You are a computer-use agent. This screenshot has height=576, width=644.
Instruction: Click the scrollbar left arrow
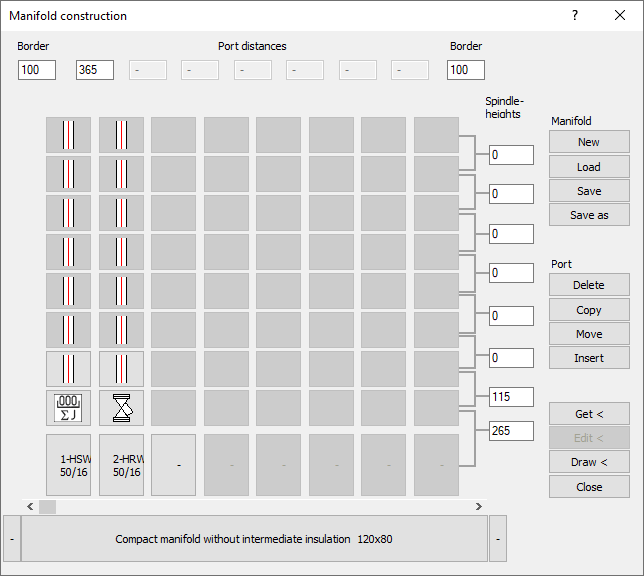[x=30, y=507]
